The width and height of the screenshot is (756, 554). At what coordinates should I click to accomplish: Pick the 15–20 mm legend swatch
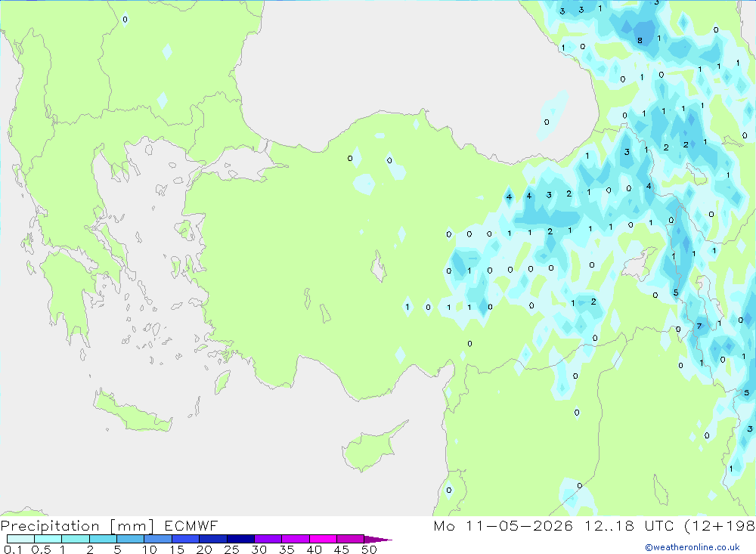coord(186,539)
